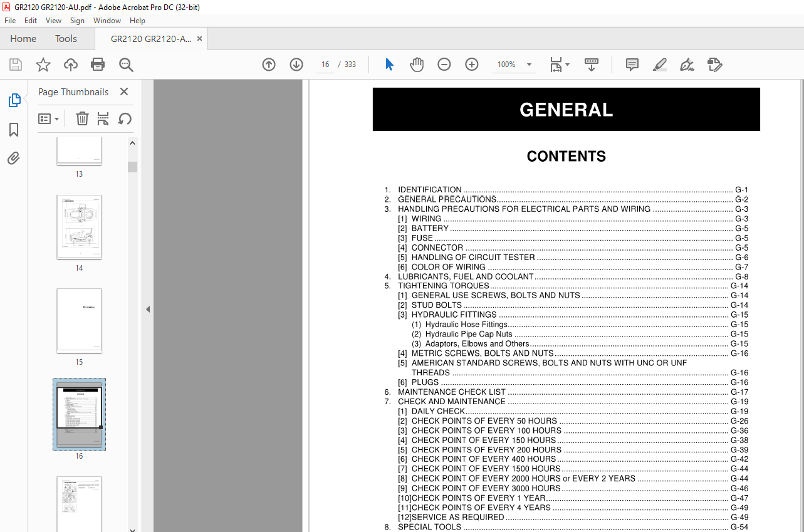The image size is (804, 532).
Task: Open the Bookmarks pane icon
Action: pos(14,130)
